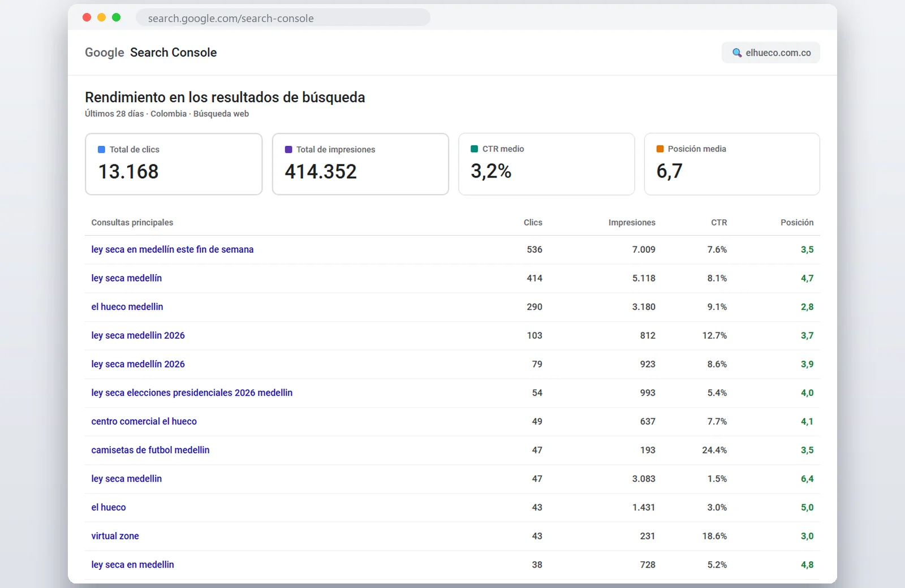Click the 1.431 impressions cell

tap(644, 507)
